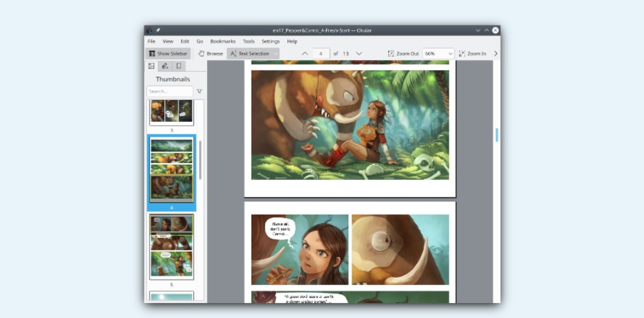
Task: Click the pin icon in the title bar
Action: point(158,30)
